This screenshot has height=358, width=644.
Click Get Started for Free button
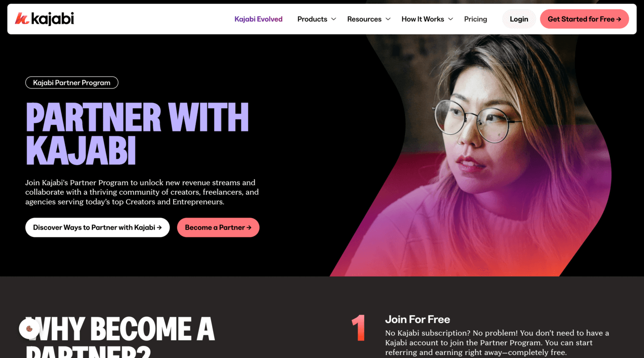coord(584,19)
